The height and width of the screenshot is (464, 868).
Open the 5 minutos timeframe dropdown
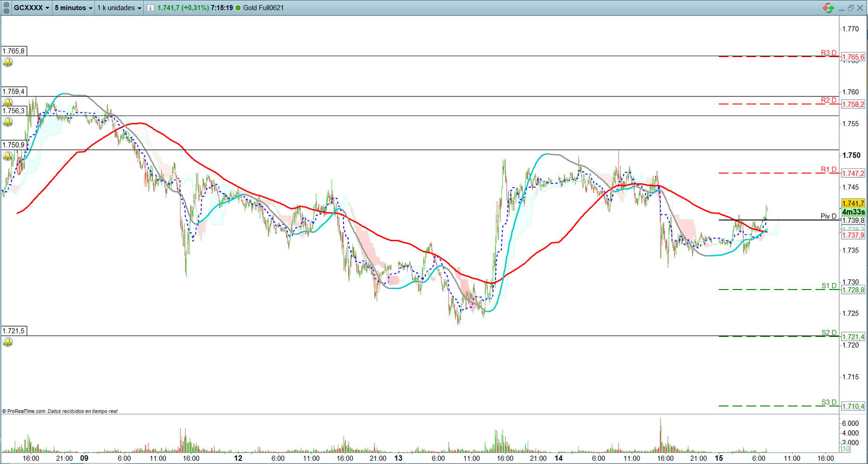73,8
